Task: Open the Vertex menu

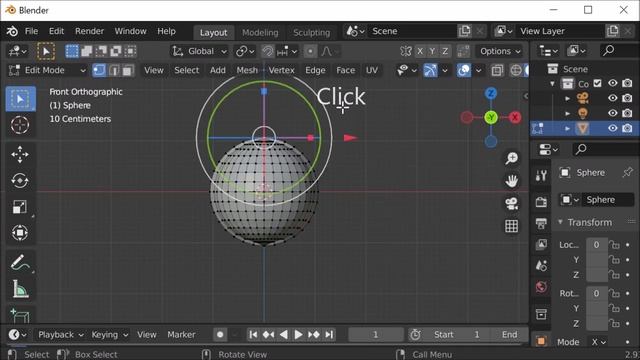Action: click(281, 70)
